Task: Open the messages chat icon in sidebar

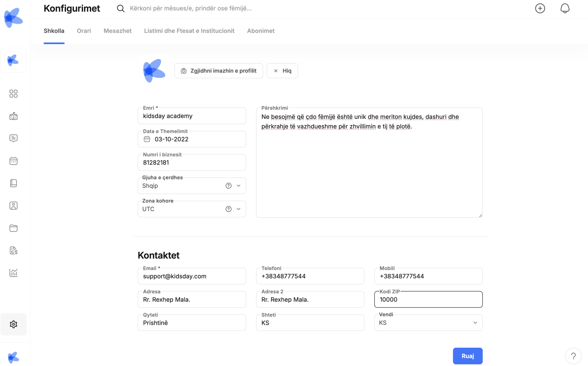Action: point(13,138)
